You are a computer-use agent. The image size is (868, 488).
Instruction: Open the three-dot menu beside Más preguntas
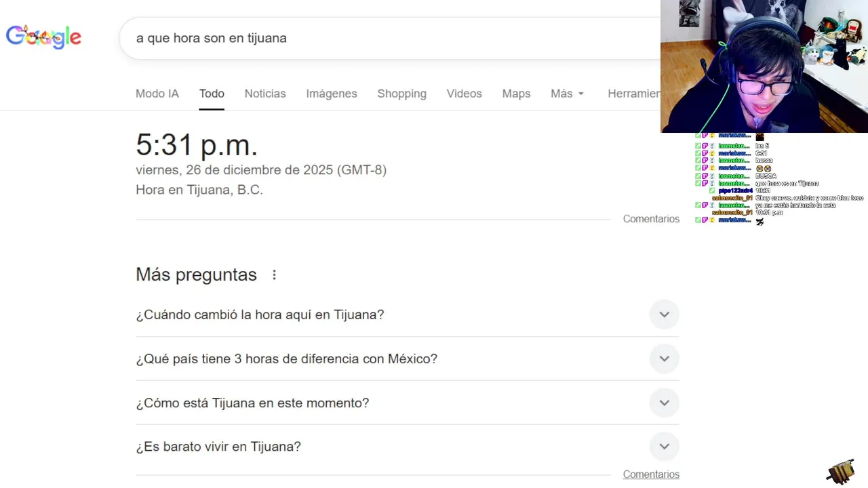274,274
